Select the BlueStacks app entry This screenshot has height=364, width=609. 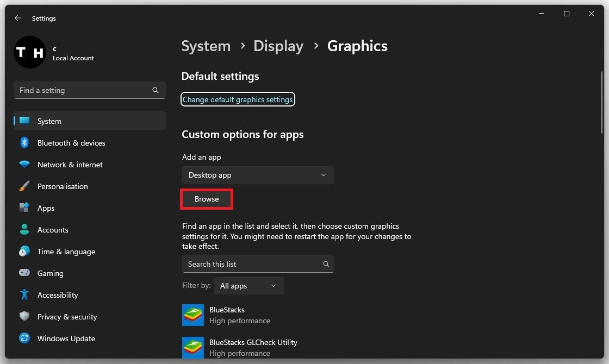(x=227, y=315)
